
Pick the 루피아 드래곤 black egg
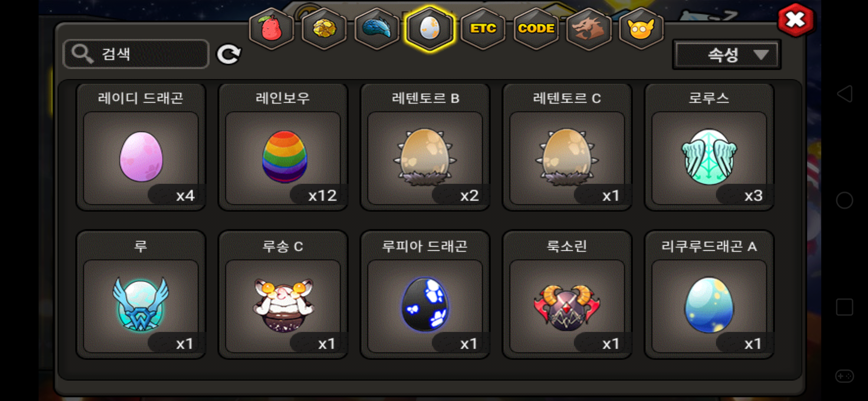click(425, 295)
